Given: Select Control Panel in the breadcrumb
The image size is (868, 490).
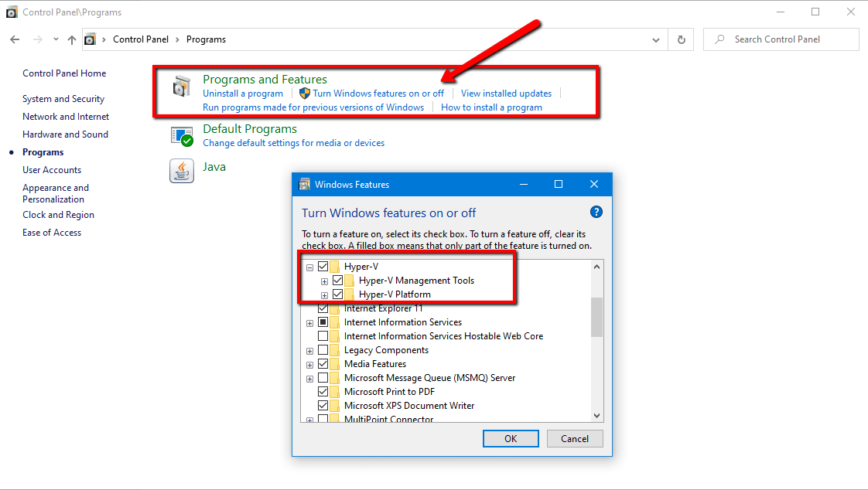Looking at the screenshot, I should point(141,39).
